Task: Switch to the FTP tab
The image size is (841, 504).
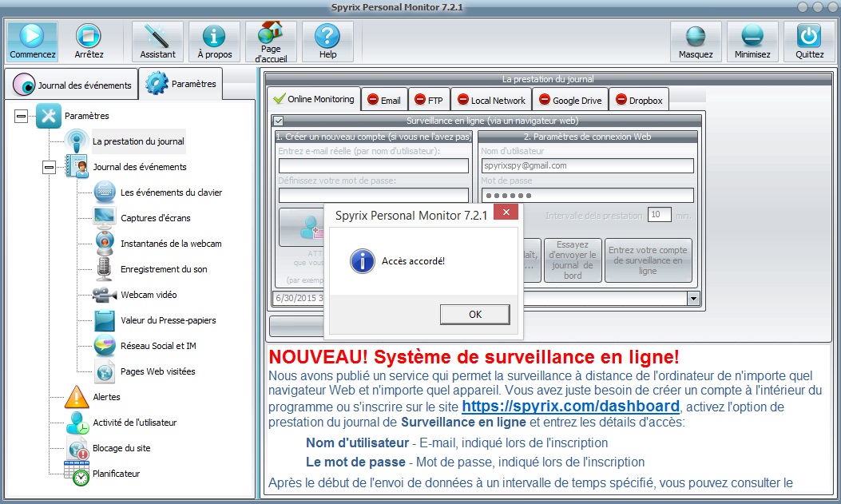Action: coord(429,101)
